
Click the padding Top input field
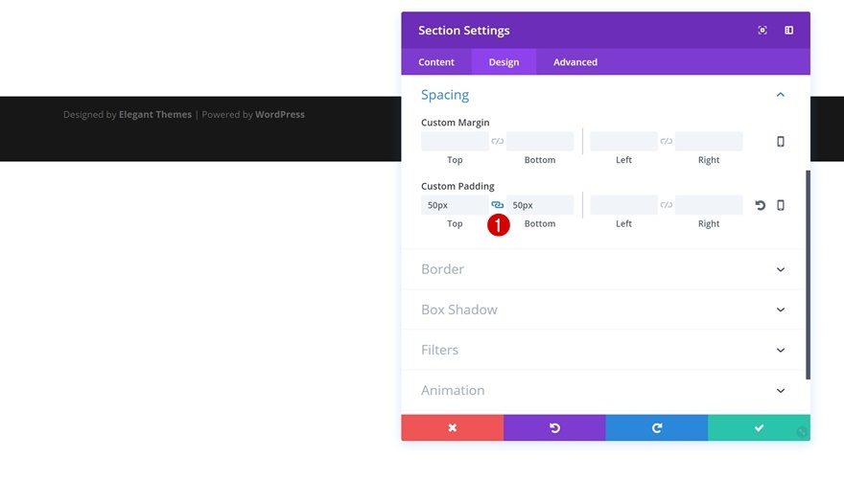tap(455, 205)
